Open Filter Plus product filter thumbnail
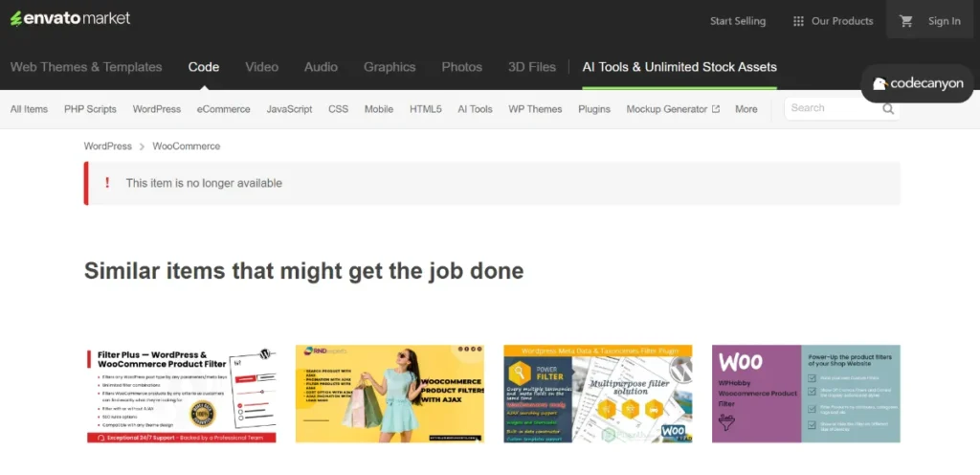Screen dimensions: 980x475 pyautogui.click(x=181, y=394)
